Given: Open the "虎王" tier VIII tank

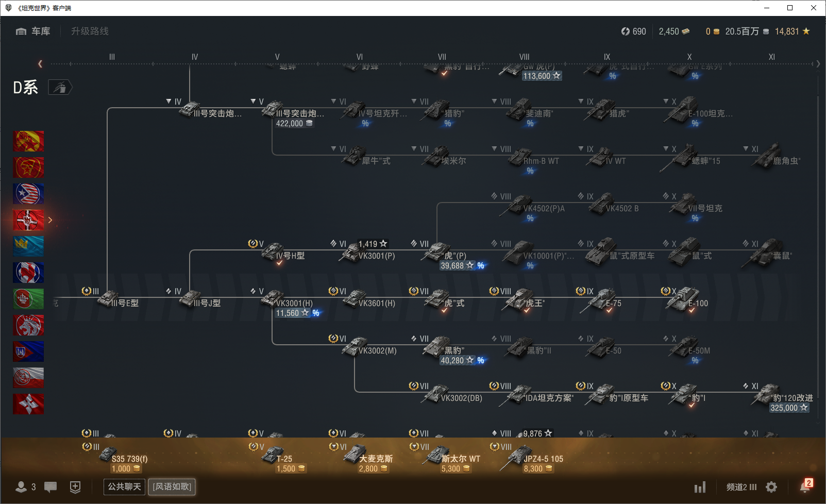Looking at the screenshot, I should coord(524,300).
